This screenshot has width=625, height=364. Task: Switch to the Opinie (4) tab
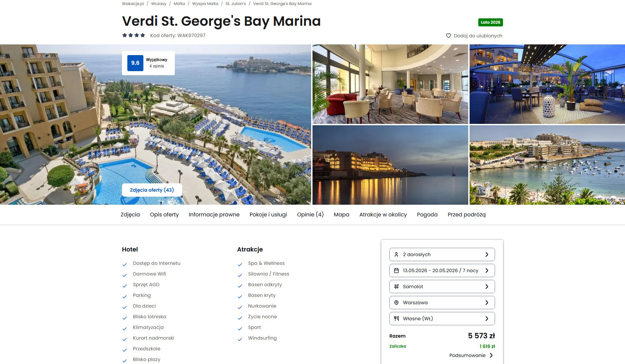pos(310,215)
